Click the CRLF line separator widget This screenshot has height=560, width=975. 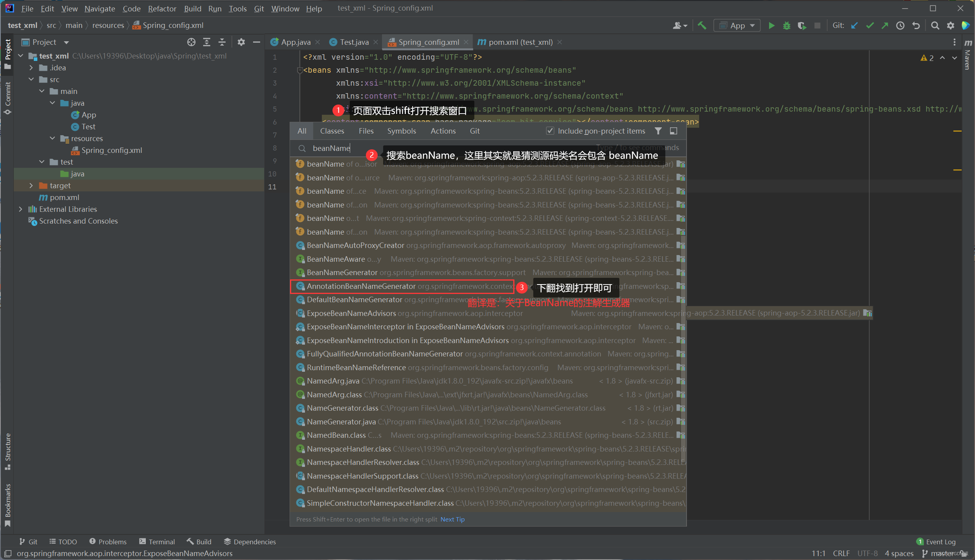point(841,553)
